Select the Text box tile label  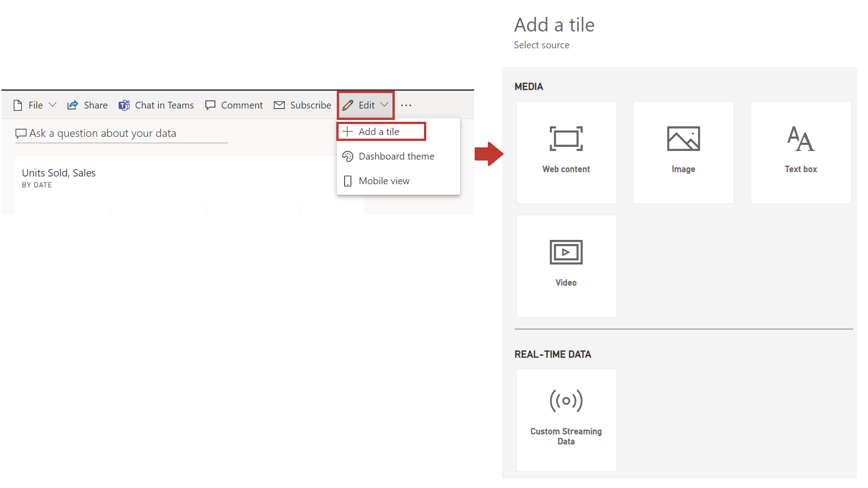pos(801,169)
